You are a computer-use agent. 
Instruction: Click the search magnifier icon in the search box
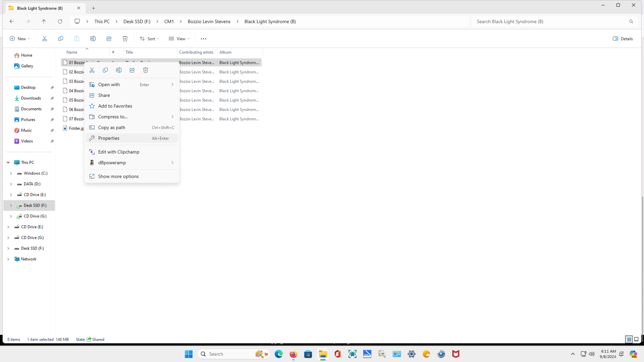[631, 21]
